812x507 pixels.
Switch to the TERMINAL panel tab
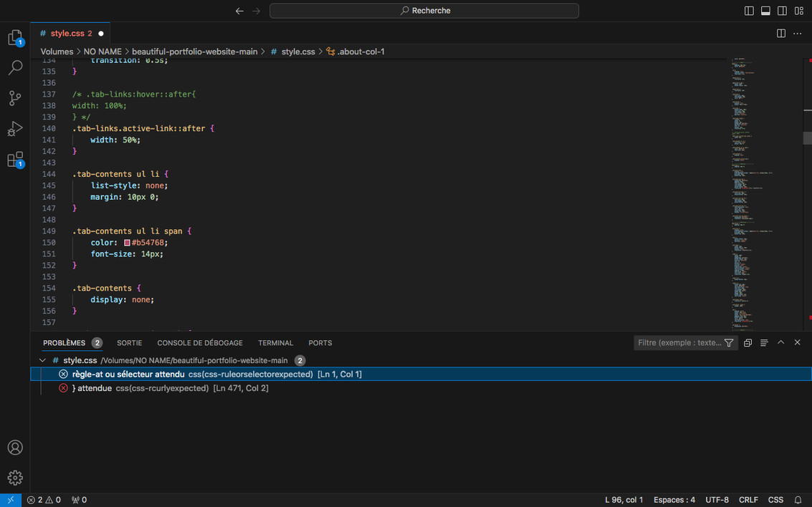point(275,343)
